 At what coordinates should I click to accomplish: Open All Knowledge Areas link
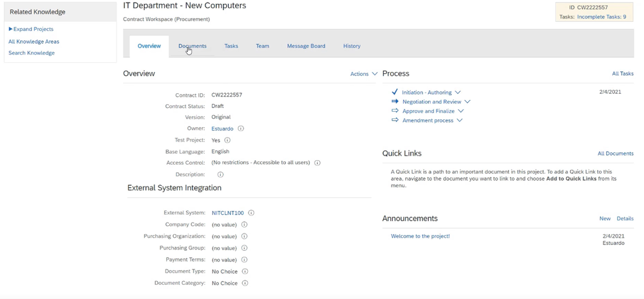click(x=33, y=41)
